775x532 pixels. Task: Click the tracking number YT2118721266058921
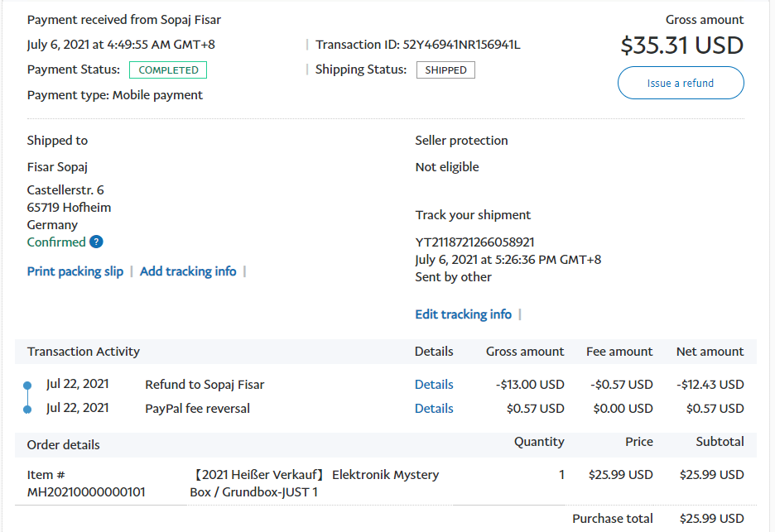[474, 242]
